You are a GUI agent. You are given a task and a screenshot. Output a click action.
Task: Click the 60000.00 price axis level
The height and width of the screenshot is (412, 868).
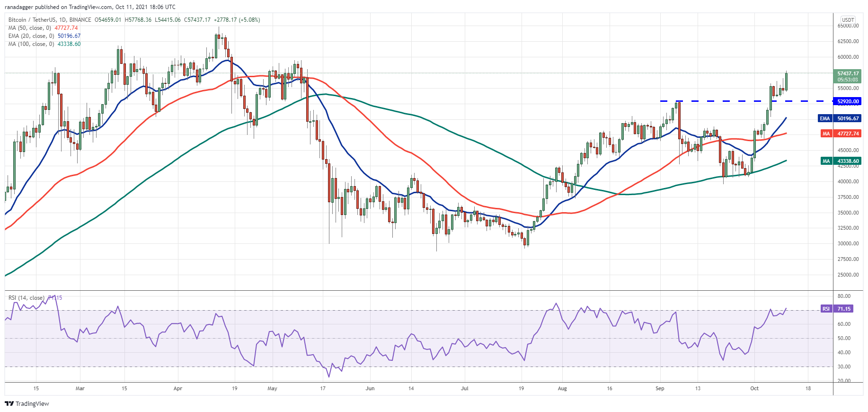click(x=848, y=57)
